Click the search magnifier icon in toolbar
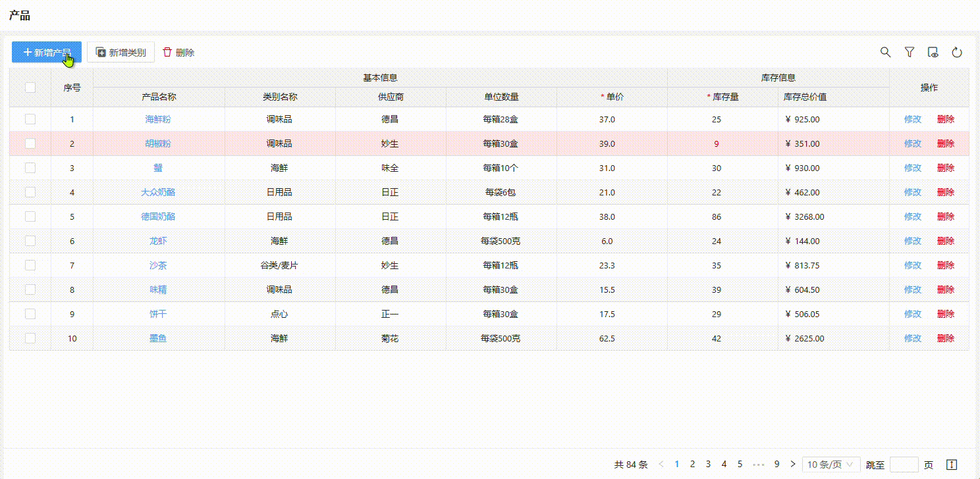The image size is (980, 479). pyautogui.click(x=886, y=53)
